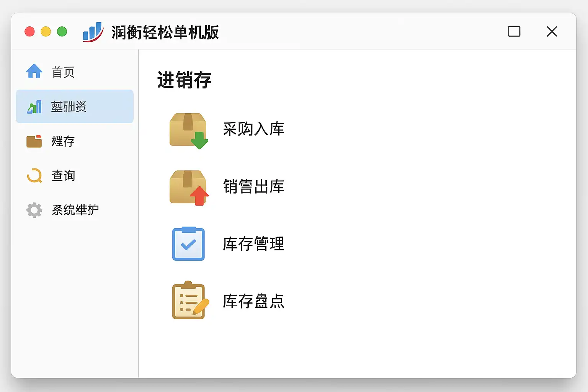Open the 系统维护 sidebar entry
This screenshot has width=588, height=392.
(75, 210)
